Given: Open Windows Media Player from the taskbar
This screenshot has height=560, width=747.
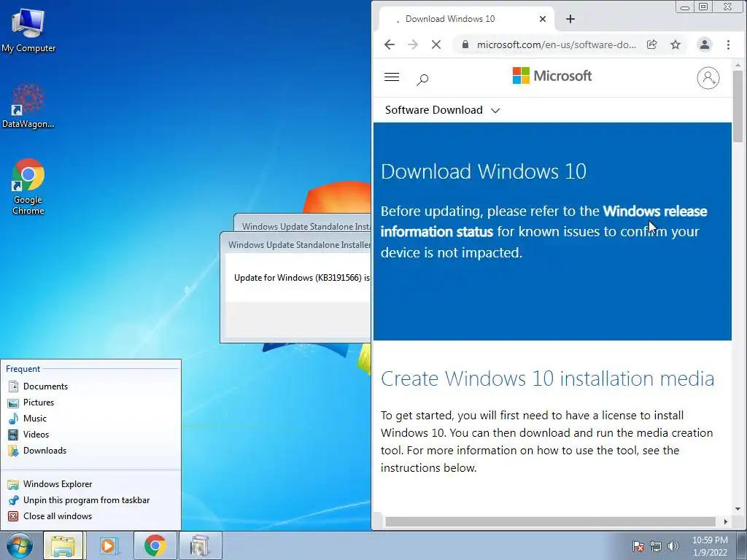Looking at the screenshot, I should tap(109, 546).
